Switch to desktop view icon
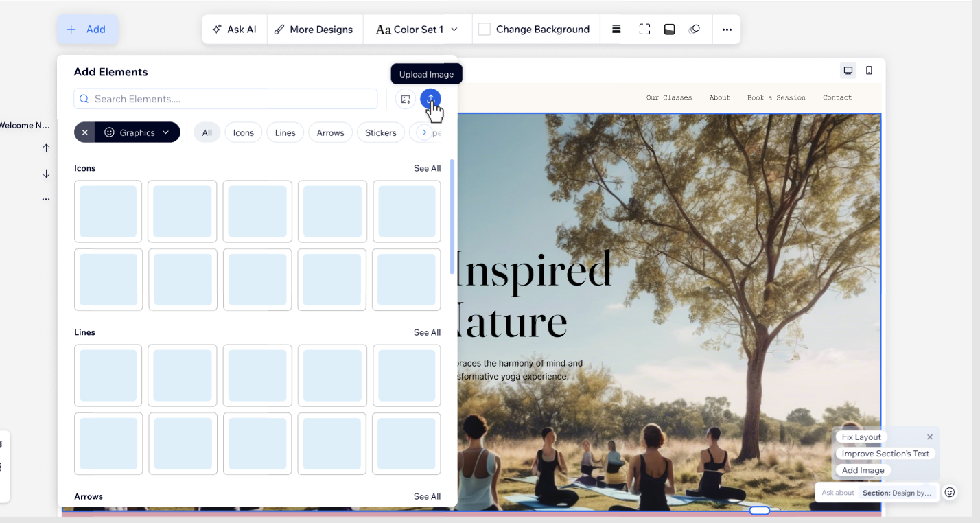This screenshot has height=523, width=980. click(x=848, y=71)
